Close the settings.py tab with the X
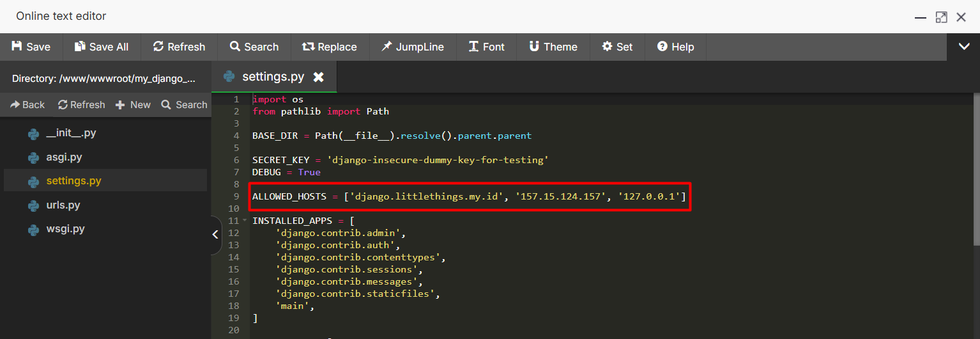Viewport: 980px width, 339px height. point(318,77)
